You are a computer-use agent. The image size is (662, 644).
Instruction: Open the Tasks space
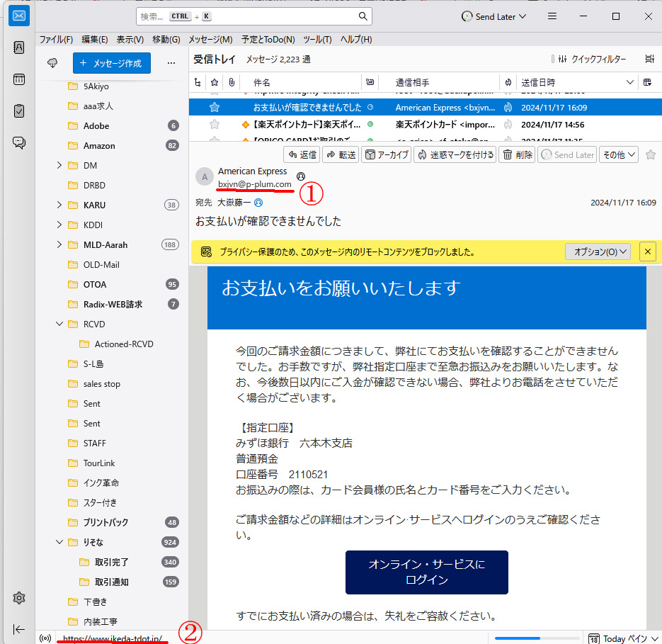coord(19,111)
